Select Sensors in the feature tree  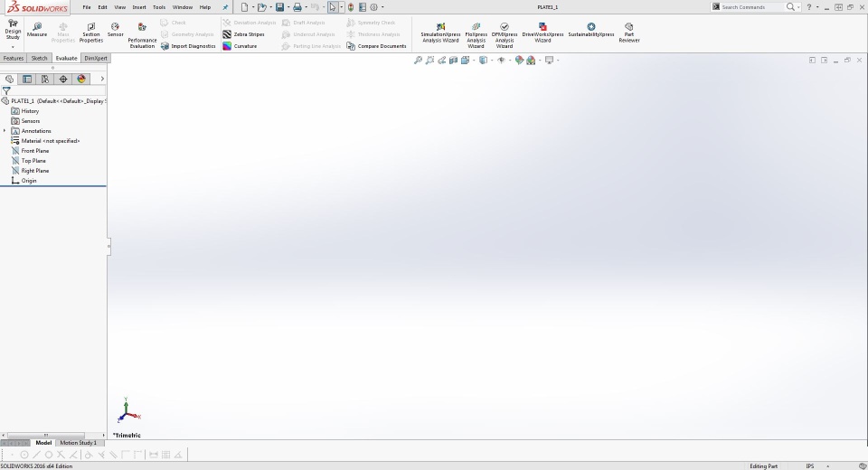tap(25, 121)
